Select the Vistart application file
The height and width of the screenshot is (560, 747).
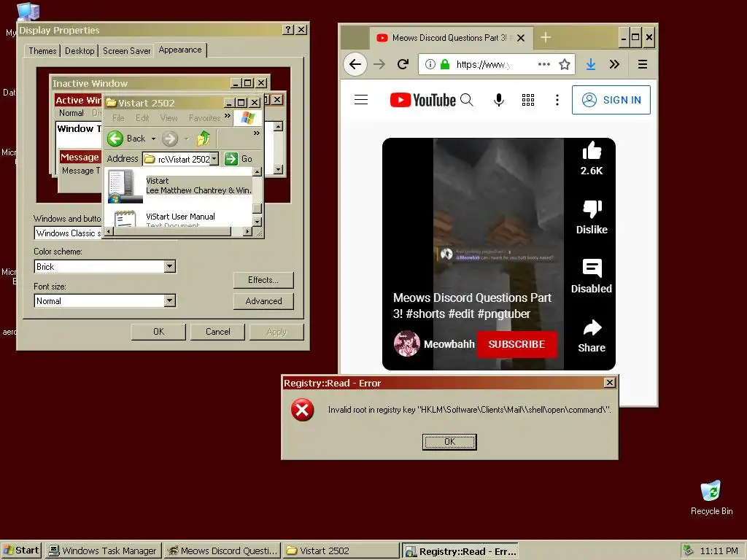click(179, 186)
